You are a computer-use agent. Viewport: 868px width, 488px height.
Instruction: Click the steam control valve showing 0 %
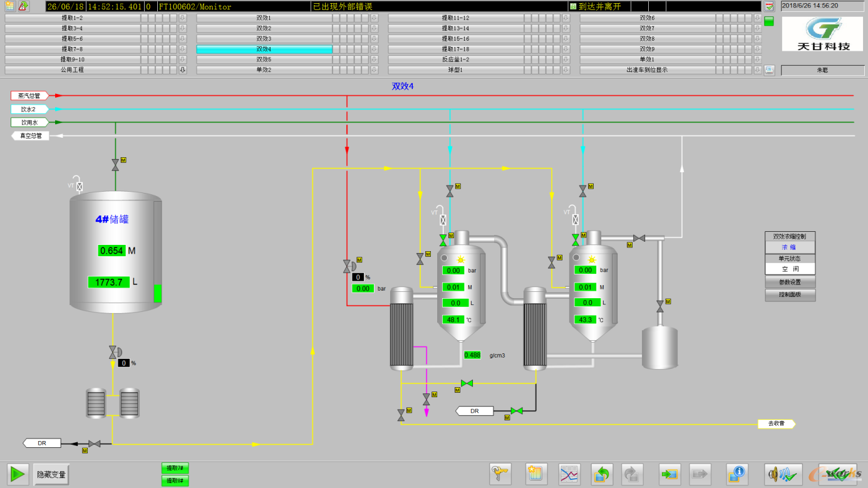(348, 266)
